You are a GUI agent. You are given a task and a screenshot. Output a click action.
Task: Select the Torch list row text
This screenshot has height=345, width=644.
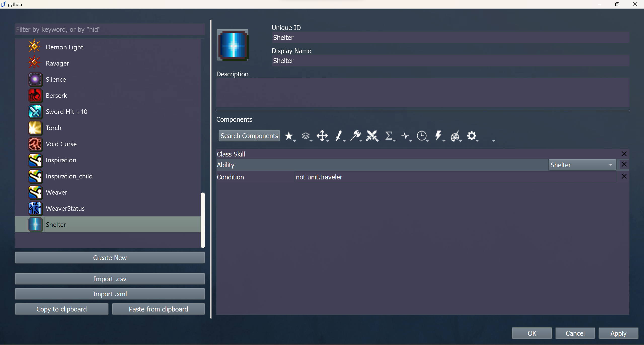pos(53,128)
